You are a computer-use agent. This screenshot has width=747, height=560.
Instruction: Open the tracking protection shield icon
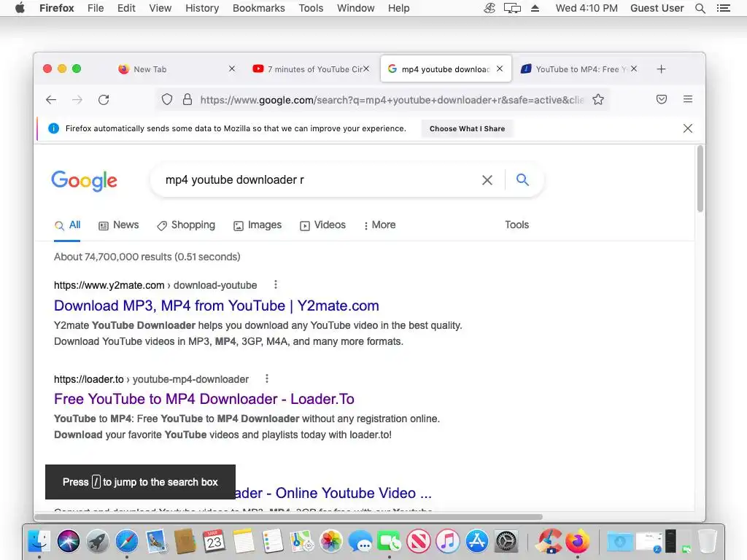point(167,99)
